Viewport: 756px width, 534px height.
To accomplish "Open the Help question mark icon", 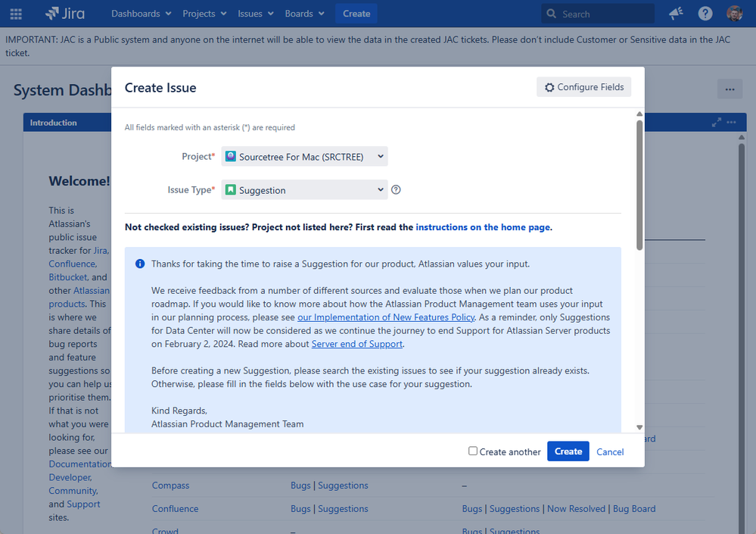I will coord(705,14).
